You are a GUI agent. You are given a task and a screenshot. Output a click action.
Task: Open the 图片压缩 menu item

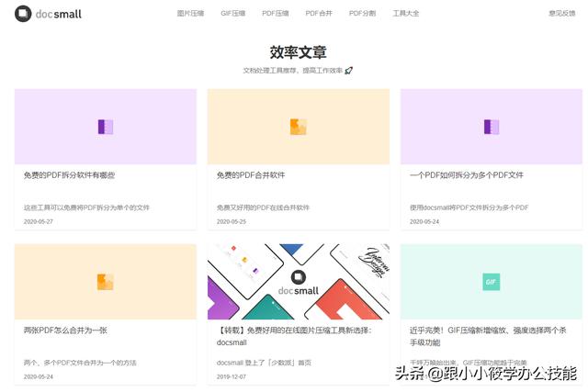point(190,14)
